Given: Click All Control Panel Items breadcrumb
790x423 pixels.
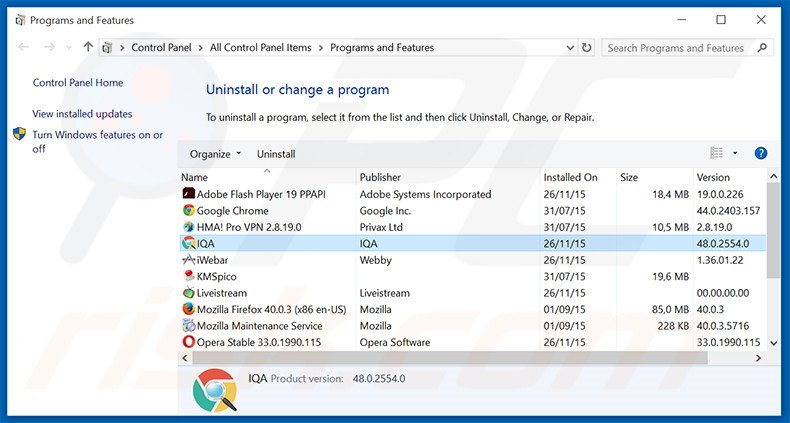Looking at the screenshot, I should tap(260, 48).
